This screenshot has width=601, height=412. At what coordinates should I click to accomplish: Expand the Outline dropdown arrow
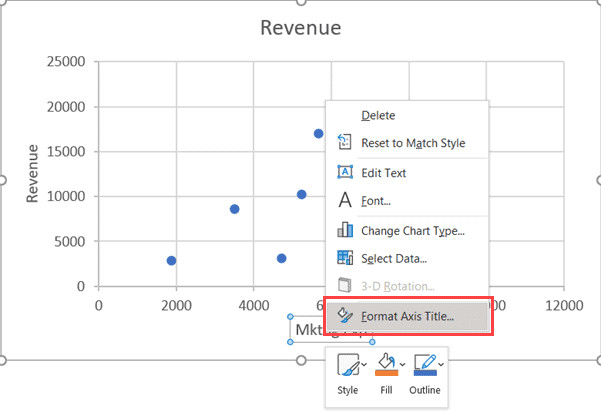tap(440, 364)
